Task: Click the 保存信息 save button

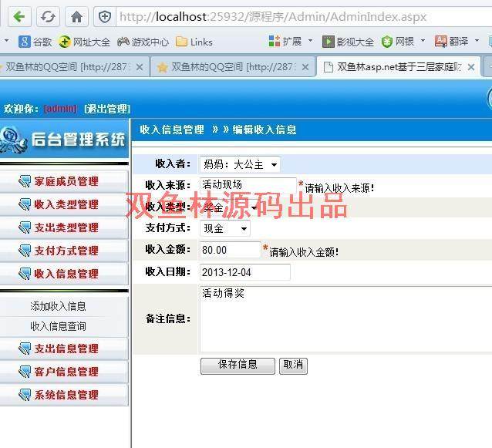Action: click(x=238, y=365)
